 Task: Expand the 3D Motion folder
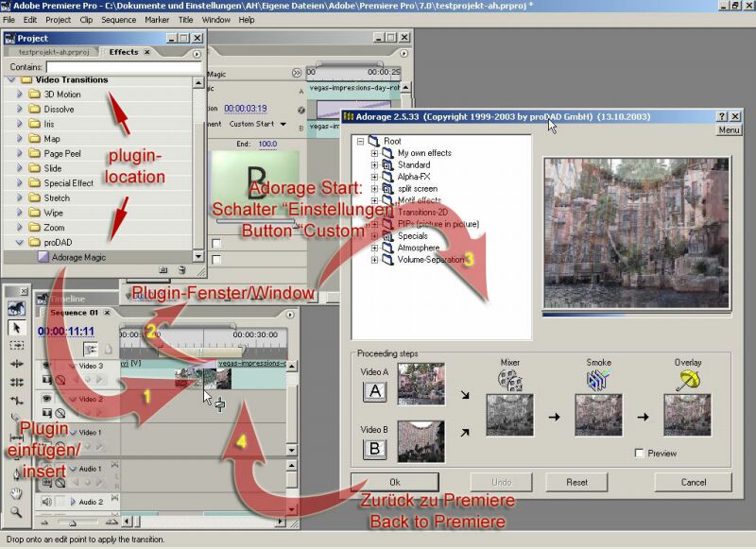(19, 94)
